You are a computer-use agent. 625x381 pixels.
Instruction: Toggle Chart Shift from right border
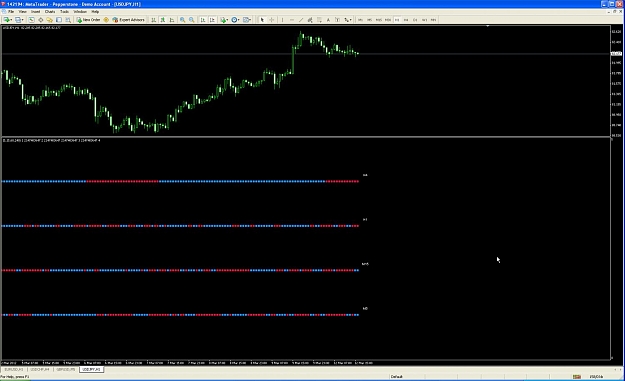(x=212, y=20)
